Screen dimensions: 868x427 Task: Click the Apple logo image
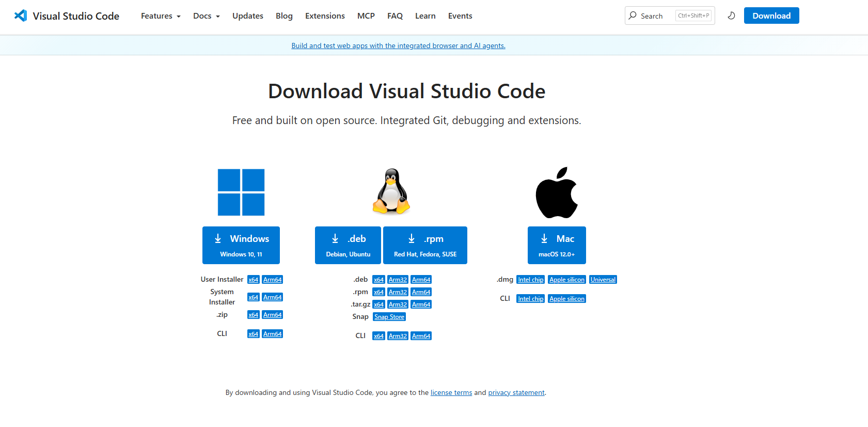pos(557,192)
